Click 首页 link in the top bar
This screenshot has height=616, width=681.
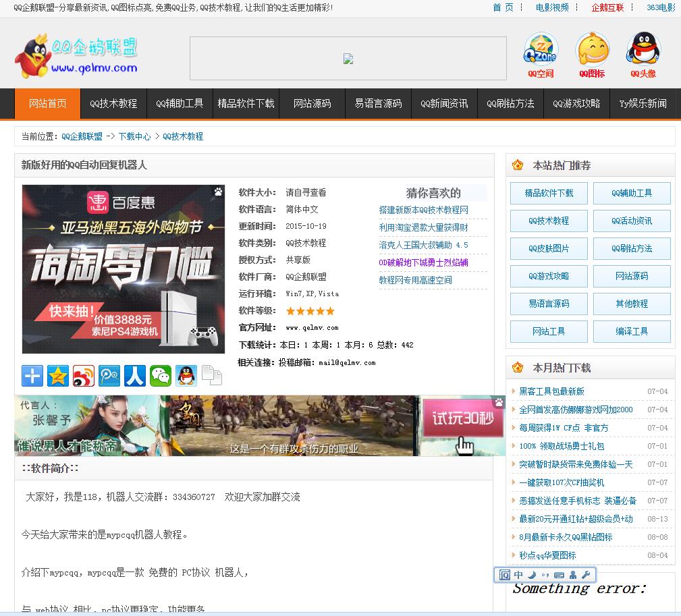(503, 7)
